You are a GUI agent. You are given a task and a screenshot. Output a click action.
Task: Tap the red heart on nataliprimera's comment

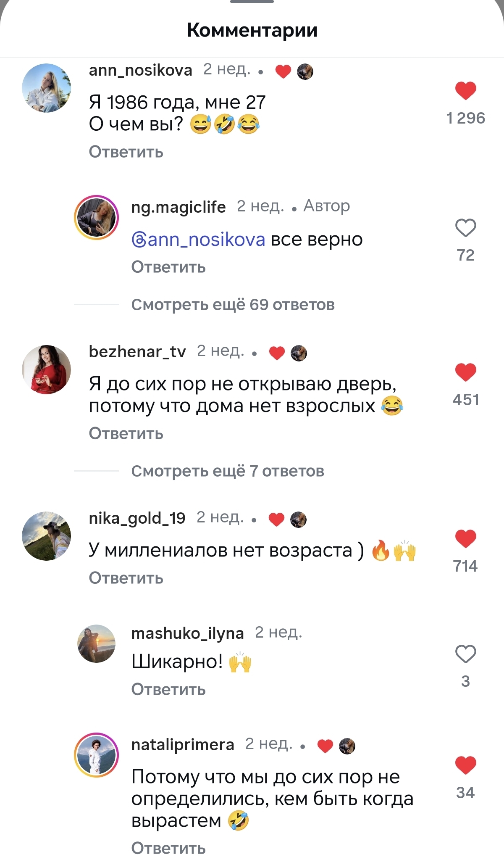click(465, 765)
